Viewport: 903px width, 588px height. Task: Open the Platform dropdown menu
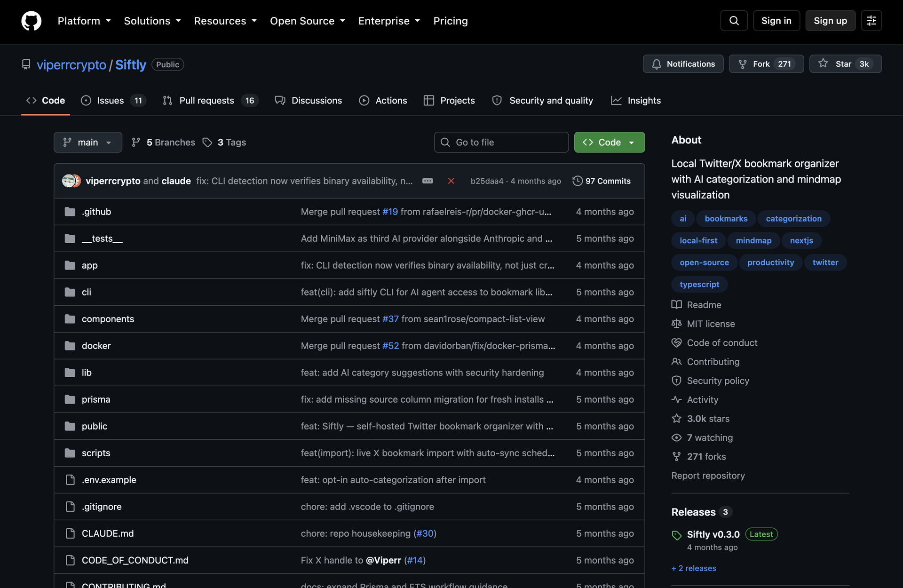click(84, 21)
